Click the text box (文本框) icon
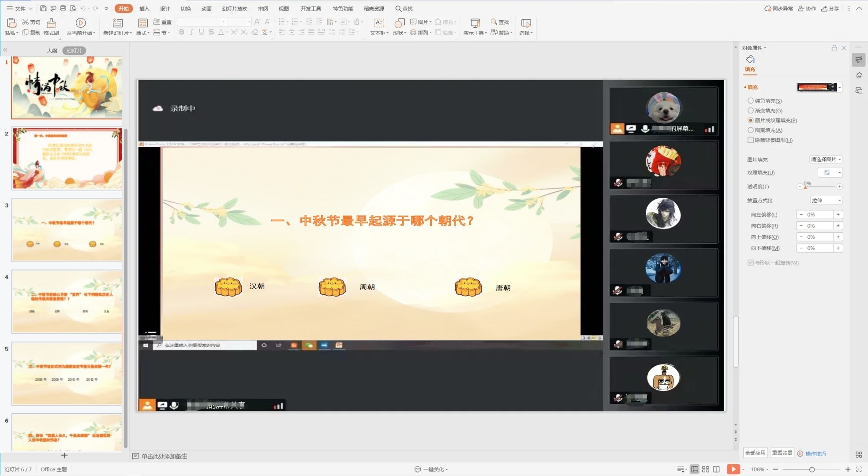The image size is (868, 476). click(378, 23)
